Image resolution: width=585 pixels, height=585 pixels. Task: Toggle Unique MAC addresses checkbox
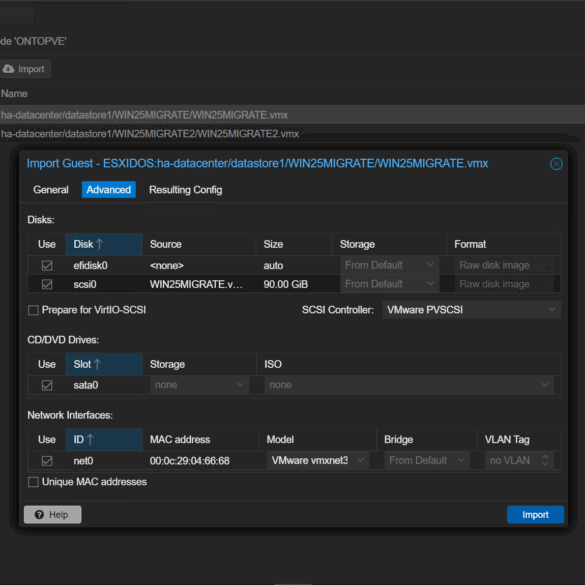[33, 482]
